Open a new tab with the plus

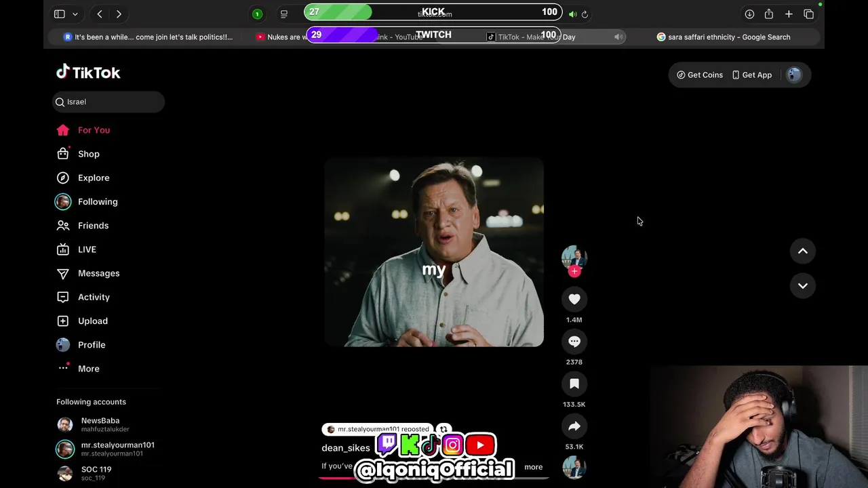789,14
